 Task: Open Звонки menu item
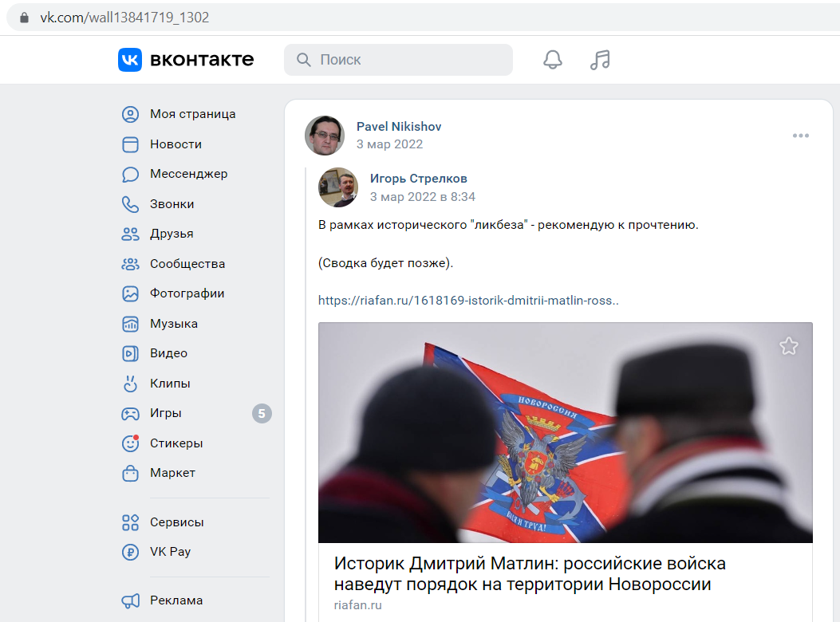point(172,204)
